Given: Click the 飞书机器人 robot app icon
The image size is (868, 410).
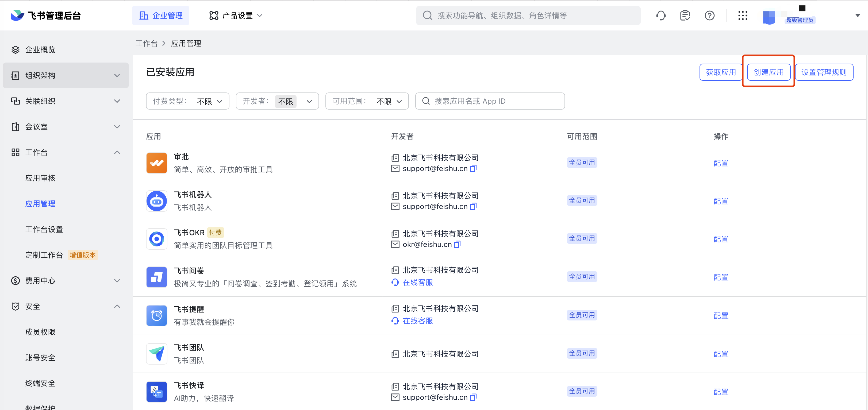Looking at the screenshot, I should pyautogui.click(x=156, y=201).
